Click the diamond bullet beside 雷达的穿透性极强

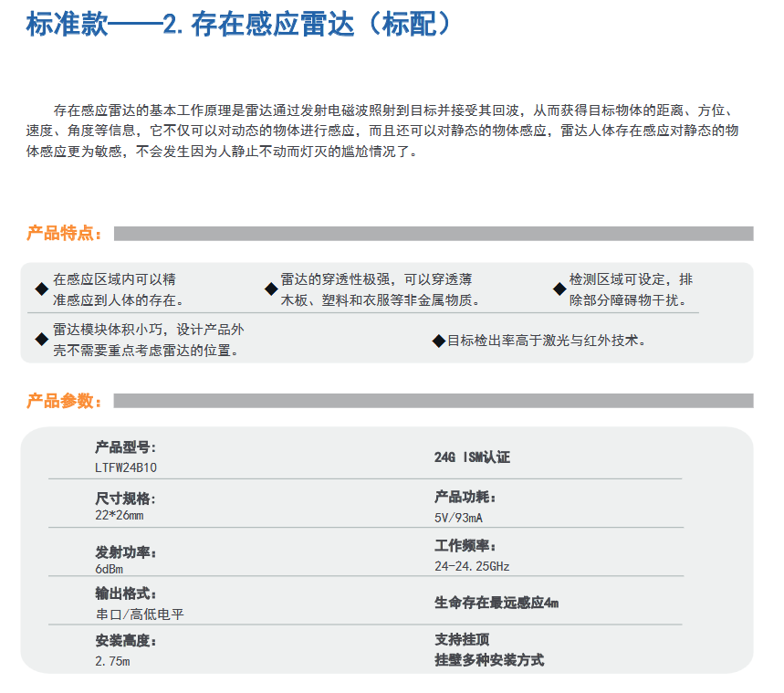[x=271, y=289]
